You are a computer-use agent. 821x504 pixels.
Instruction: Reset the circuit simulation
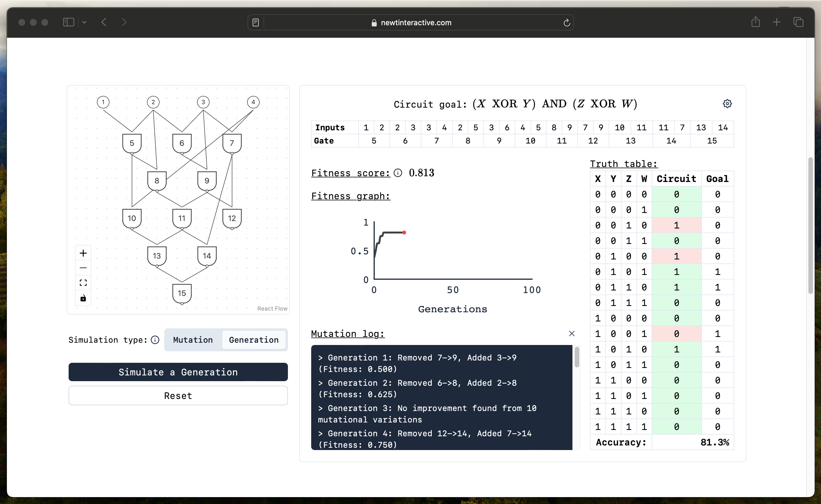(178, 396)
